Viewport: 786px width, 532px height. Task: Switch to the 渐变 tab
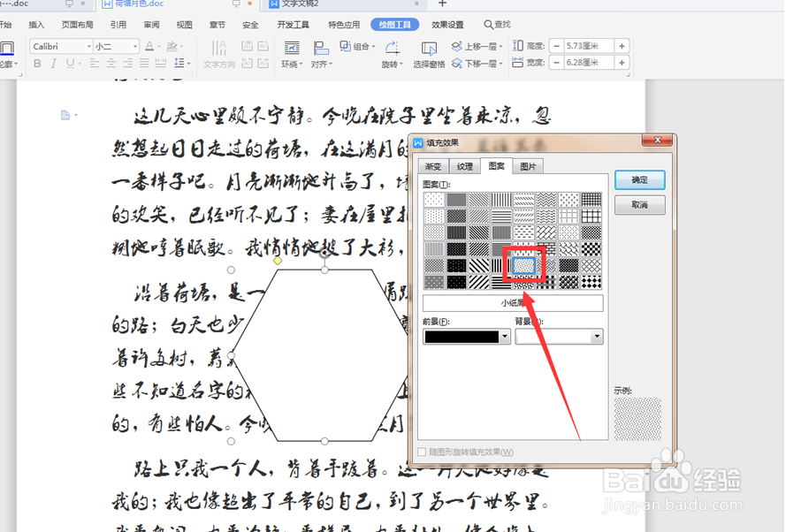point(433,166)
